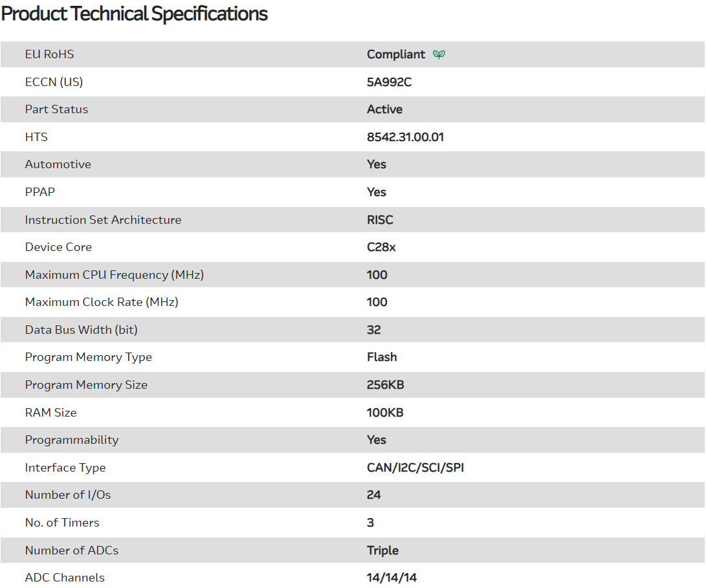This screenshot has width=706, height=588.
Task: Select the Maximum Clock Rate (MHz) label
Action: click(101, 302)
